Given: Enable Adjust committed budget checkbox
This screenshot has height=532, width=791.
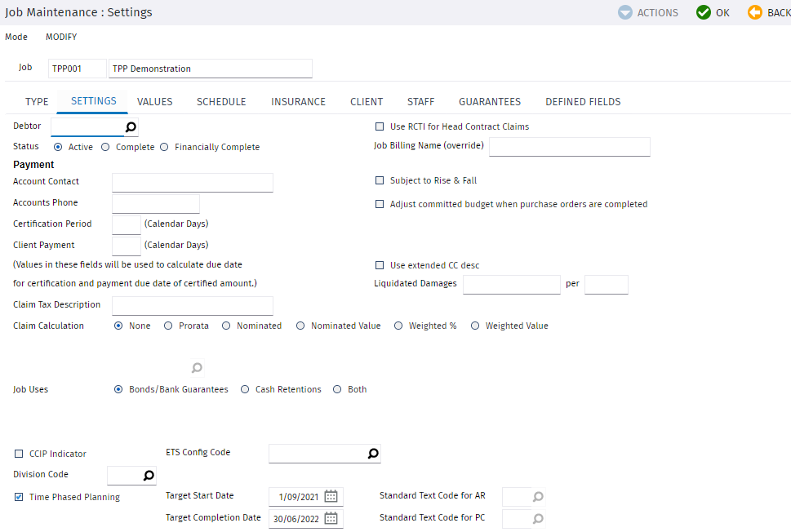Looking at the screenshot, I should coord(380,204).
